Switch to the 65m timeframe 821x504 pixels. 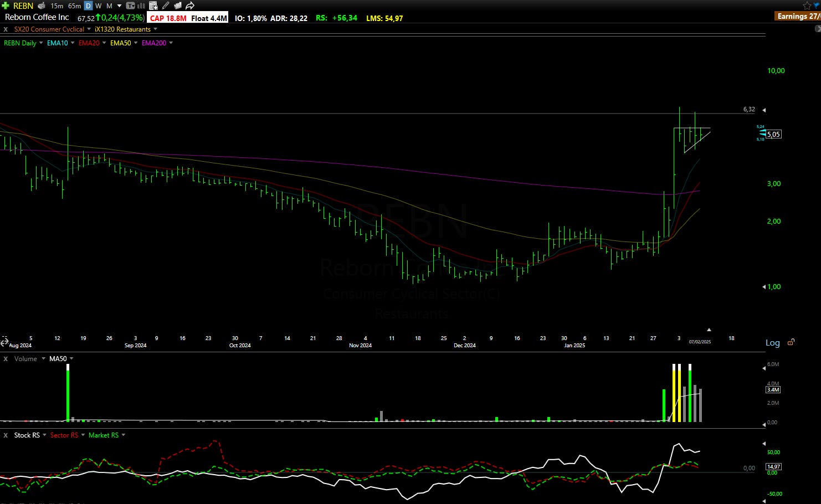coord(74,6)
